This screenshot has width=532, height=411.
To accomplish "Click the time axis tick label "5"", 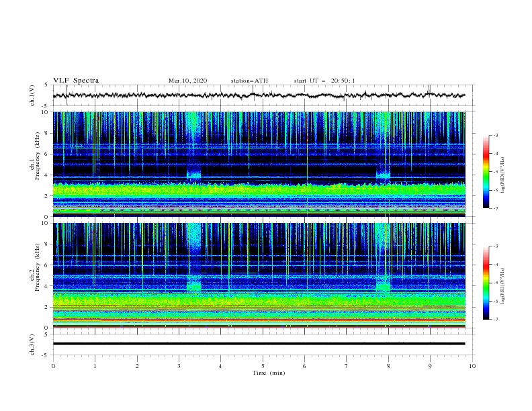I will click(263, 366).
